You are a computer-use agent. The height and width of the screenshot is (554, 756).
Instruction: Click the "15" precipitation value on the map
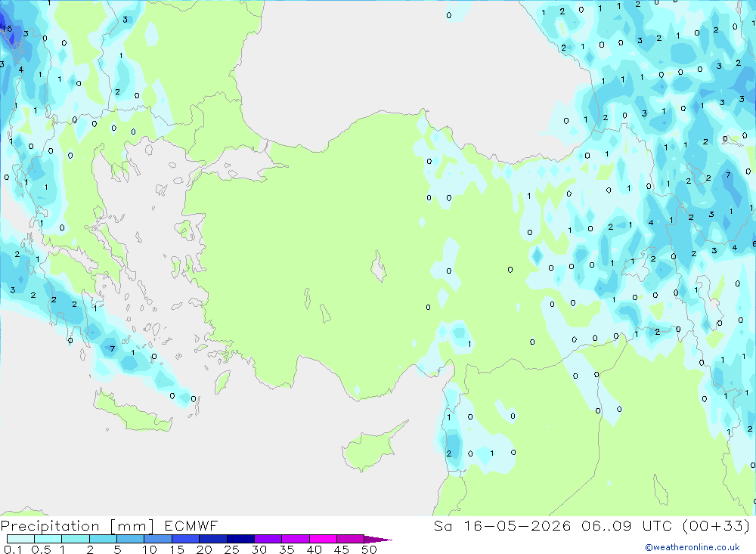(x=7, y=29)
